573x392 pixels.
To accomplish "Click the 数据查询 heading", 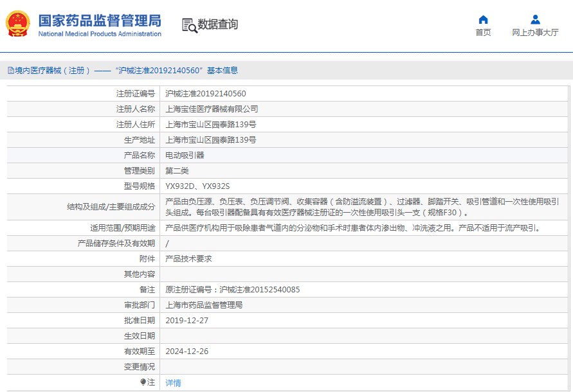I will (x=218, y=24).
